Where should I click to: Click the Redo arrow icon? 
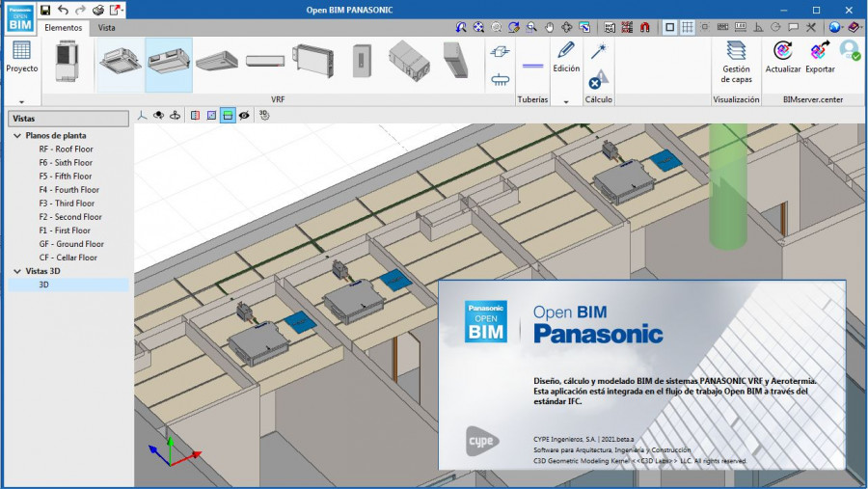pyautogui.click(x=81, y=10)
